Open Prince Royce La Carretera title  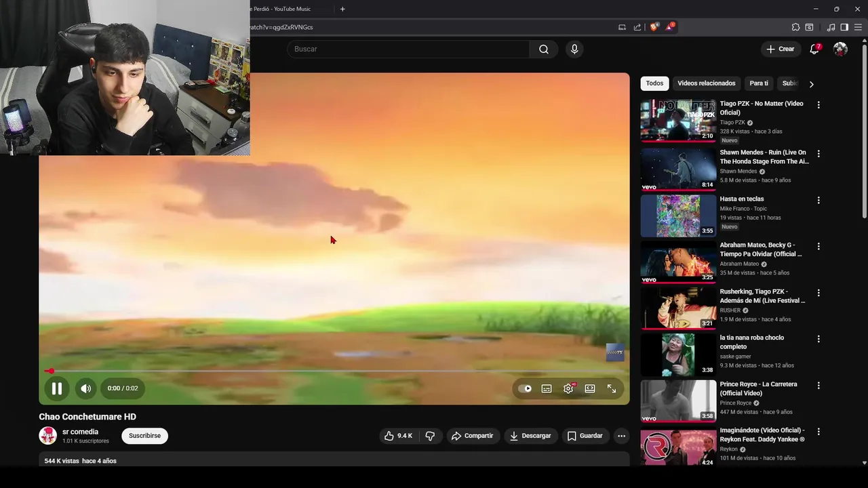coord(758,388)
